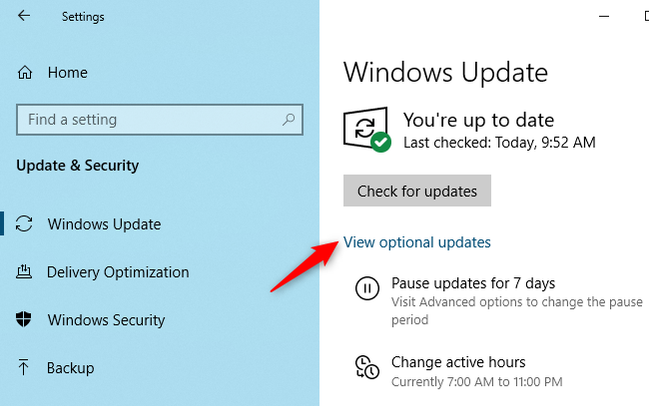This screenshot has width=649, height=406.
Task: Click the search magnifier icon
Action: pyautogui.click(x=289, y=120)
